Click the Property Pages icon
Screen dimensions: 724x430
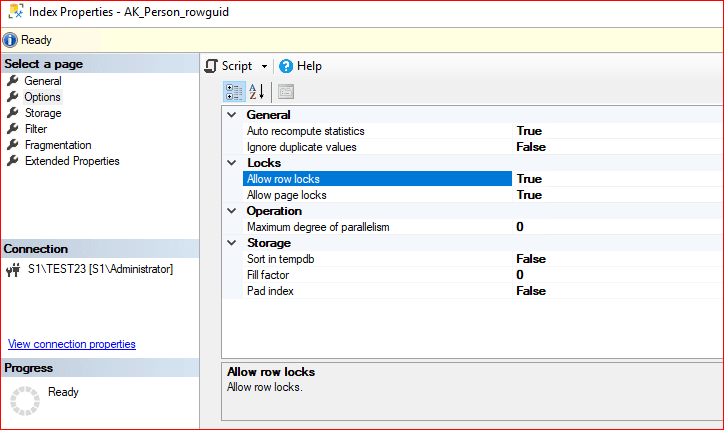285,92
